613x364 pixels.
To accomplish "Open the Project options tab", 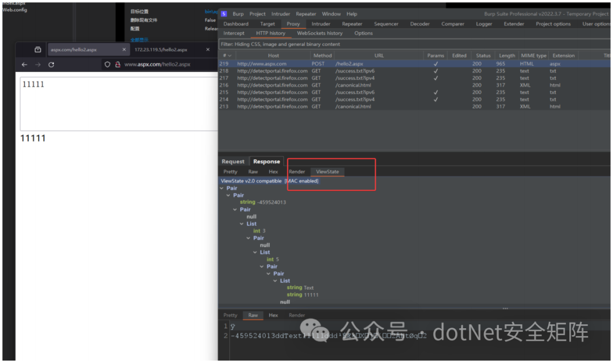I will 553,24.
